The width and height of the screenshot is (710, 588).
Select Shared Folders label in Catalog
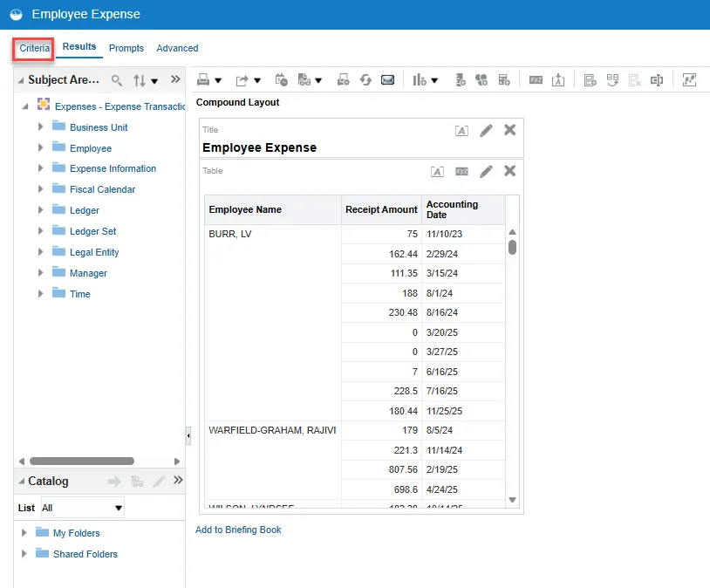pos(85,554)
